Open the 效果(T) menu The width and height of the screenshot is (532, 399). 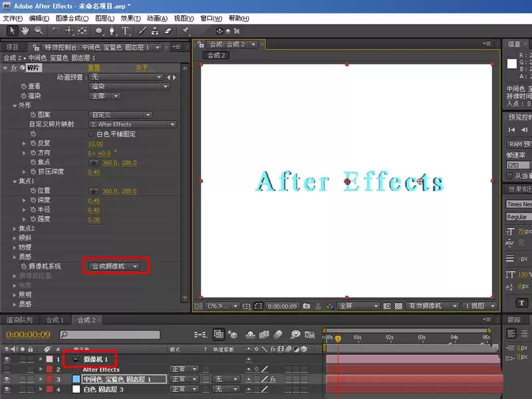click(130, 19)
